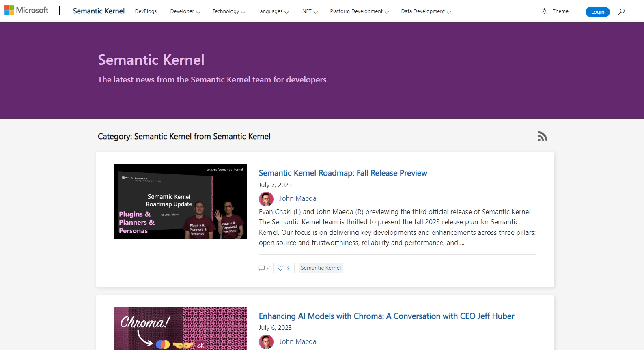Open the search magnifier icon

pyautogui.click(x=621, y=12)
